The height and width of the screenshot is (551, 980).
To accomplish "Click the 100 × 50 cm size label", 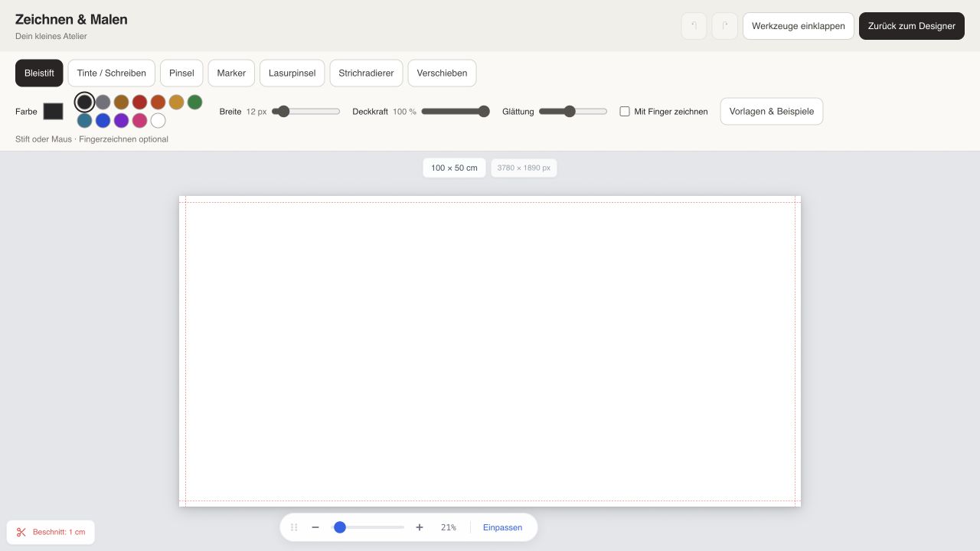I will [x=454, y=168].
